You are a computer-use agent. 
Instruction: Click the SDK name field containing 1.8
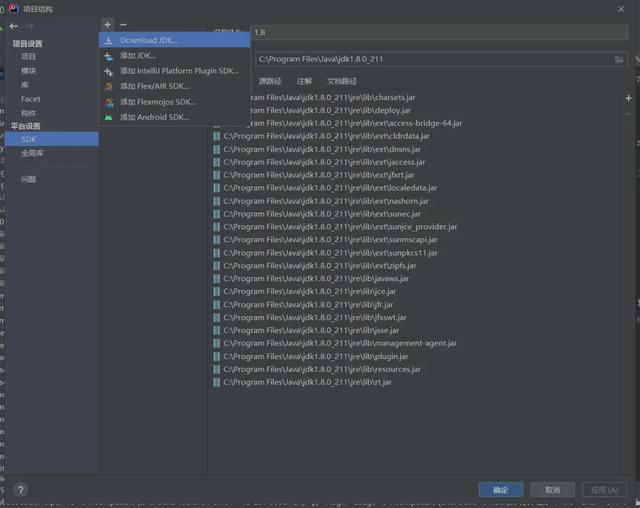pyautogui.click(x=439, y=32)
